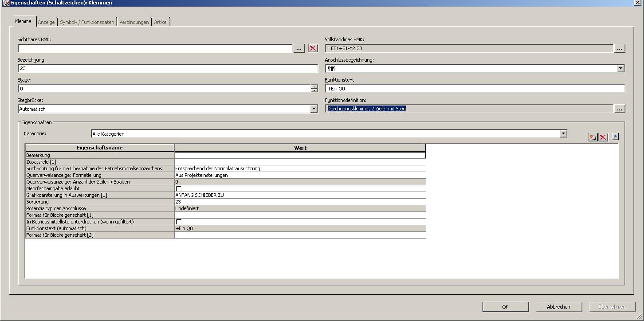
Task: Click the Übernehmen button
Action: [612, 307]
